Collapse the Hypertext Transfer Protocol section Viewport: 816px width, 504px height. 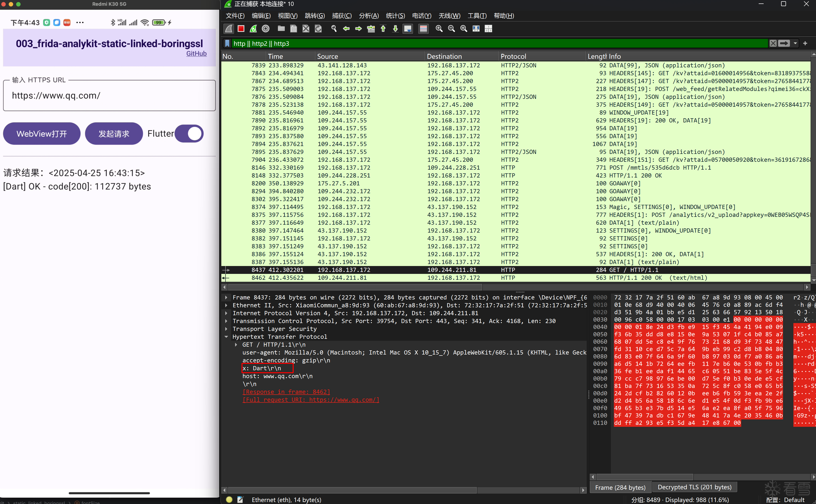226,337
